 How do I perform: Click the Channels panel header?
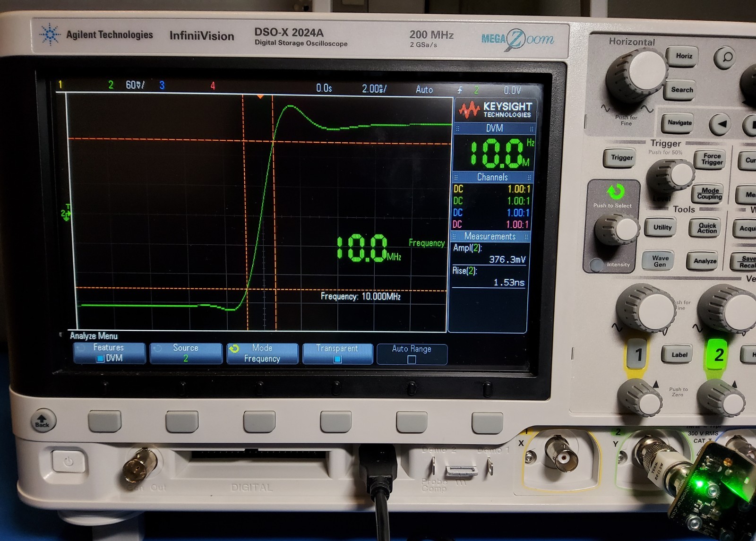492,177
